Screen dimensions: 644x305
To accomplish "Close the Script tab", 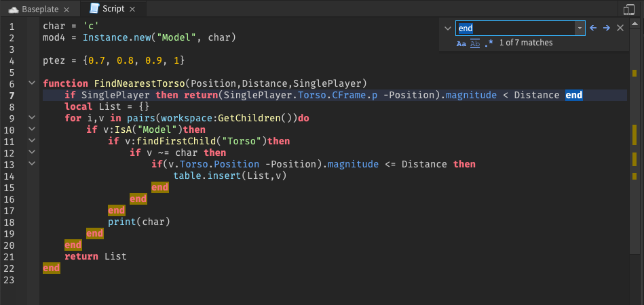I will click(132, 9).
